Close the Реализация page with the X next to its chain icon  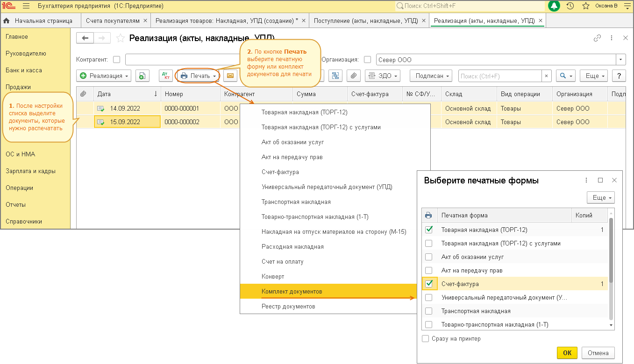pyautogui.click(x=626, y=38)
